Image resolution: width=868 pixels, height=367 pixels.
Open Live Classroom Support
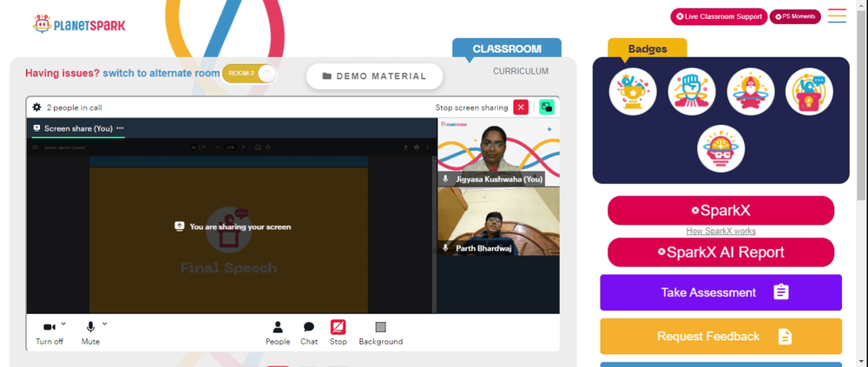pyautogui.click(x=719, y=16)
